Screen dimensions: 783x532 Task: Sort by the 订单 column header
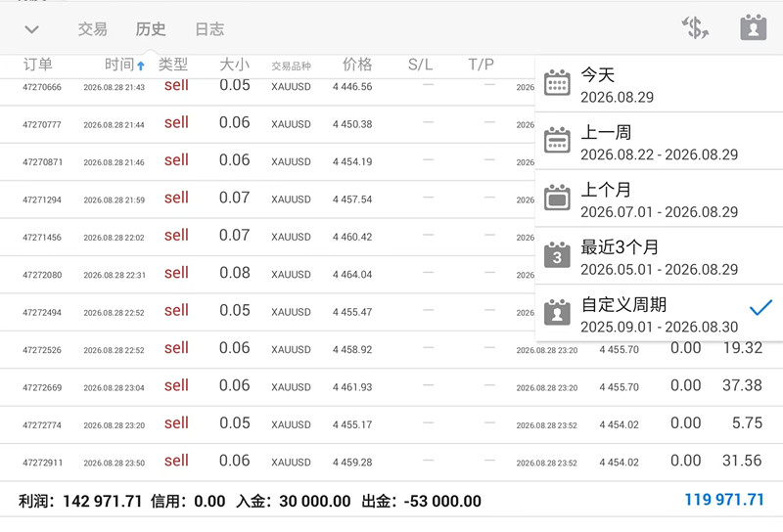coord(37,65)
